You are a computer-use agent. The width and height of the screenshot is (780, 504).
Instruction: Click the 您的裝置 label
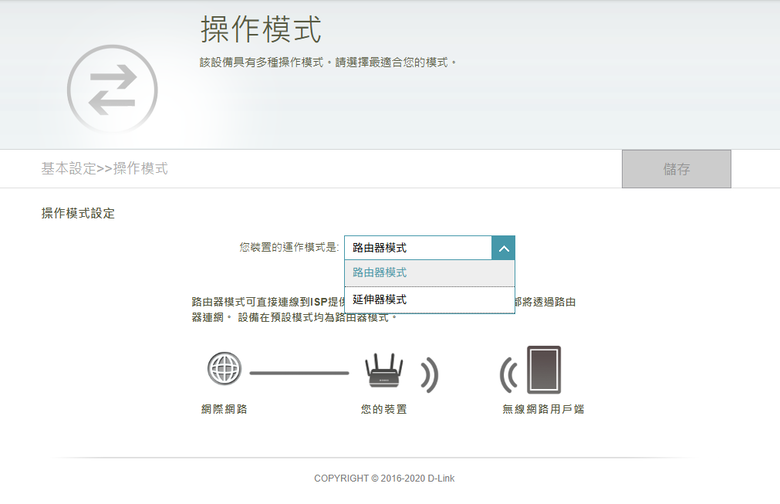click(x=384, y=409)
